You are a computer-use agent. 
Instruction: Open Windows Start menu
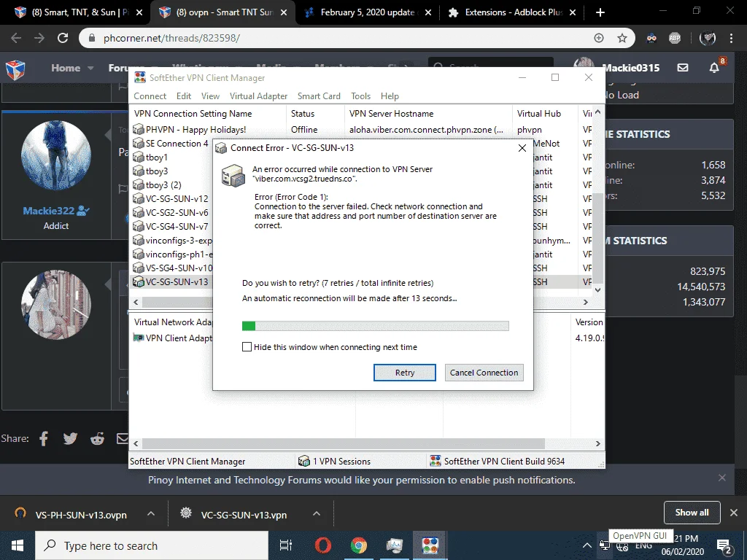tap(18, 545)
